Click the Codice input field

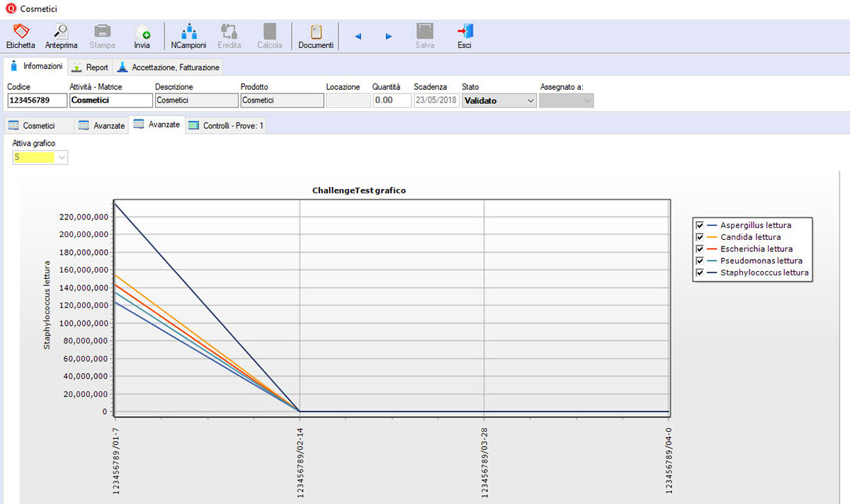click(x=36, y=100)
